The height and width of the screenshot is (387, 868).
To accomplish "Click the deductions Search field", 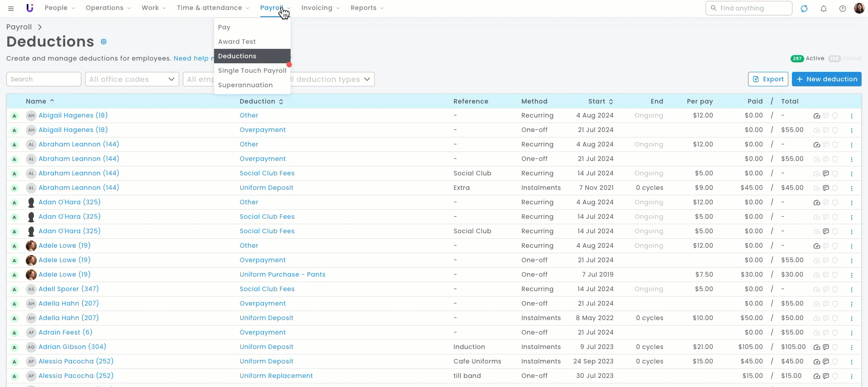I will (x=43, y=79).
